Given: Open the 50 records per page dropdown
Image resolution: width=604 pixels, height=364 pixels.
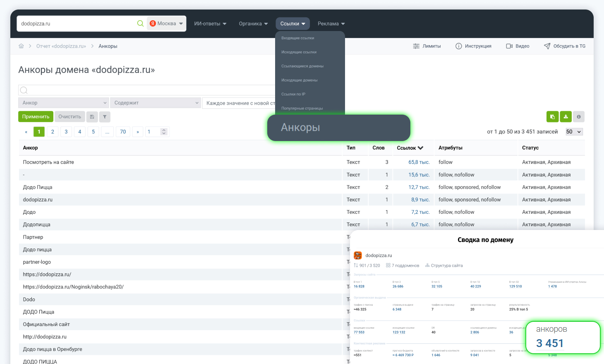Looking at the screenshot, I should (574, 132).
